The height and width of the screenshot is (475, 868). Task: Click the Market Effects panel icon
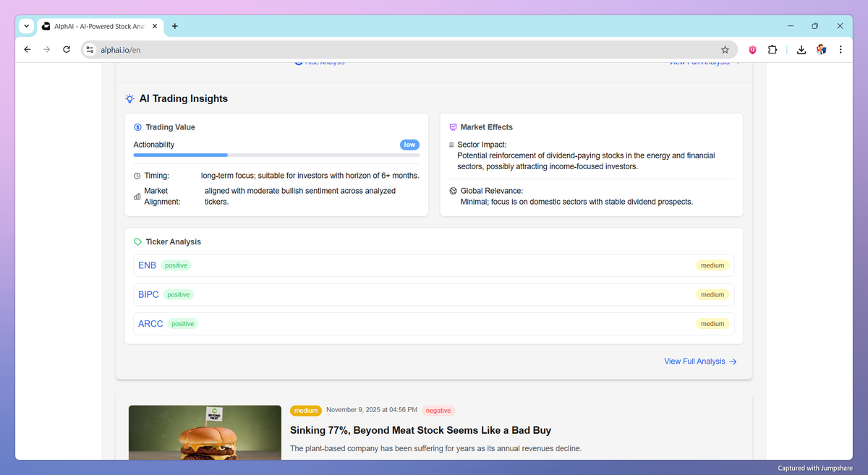(453, 127)
